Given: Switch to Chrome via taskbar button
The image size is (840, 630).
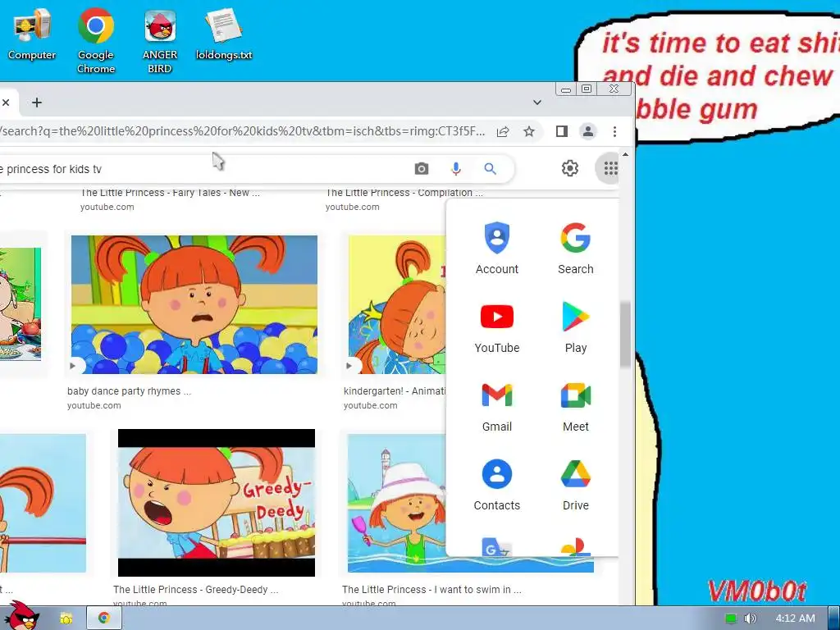Looking at the screenshot, I should (x=104, y=619).
